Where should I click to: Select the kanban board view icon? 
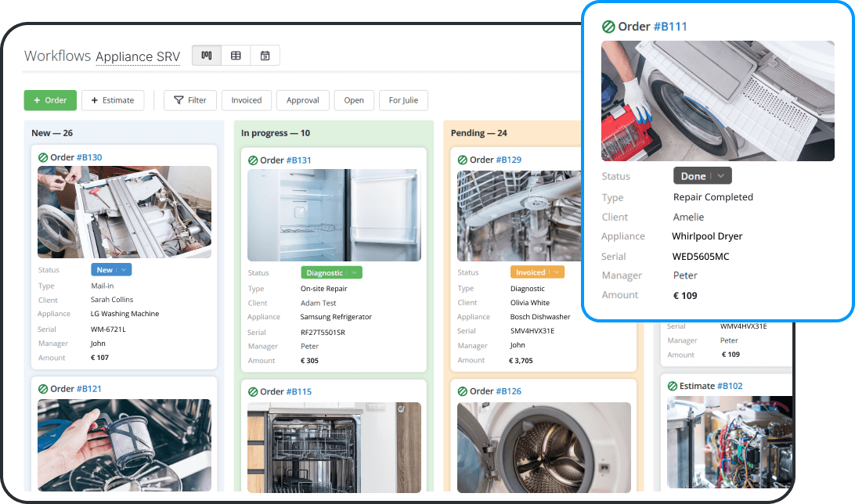click(206, 55)
